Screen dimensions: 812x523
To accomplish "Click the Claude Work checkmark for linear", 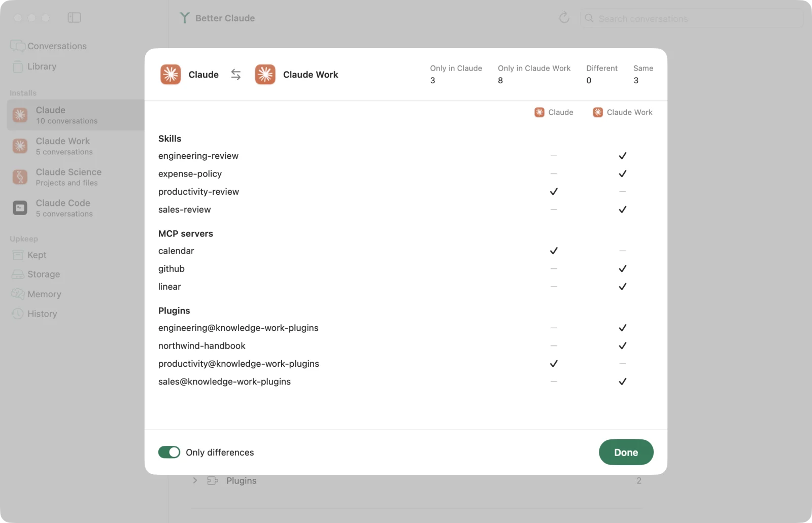I will pyautogui.click(x=623, y=287).
